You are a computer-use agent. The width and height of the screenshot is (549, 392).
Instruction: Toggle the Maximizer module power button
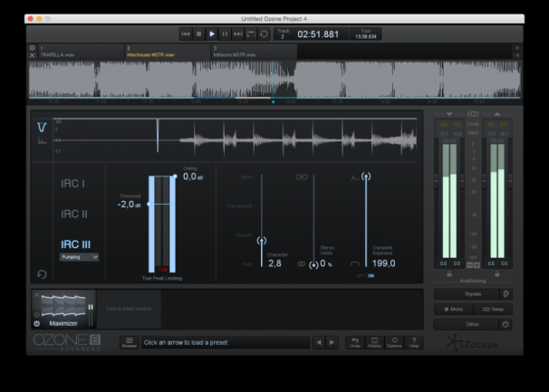(37, 323)
